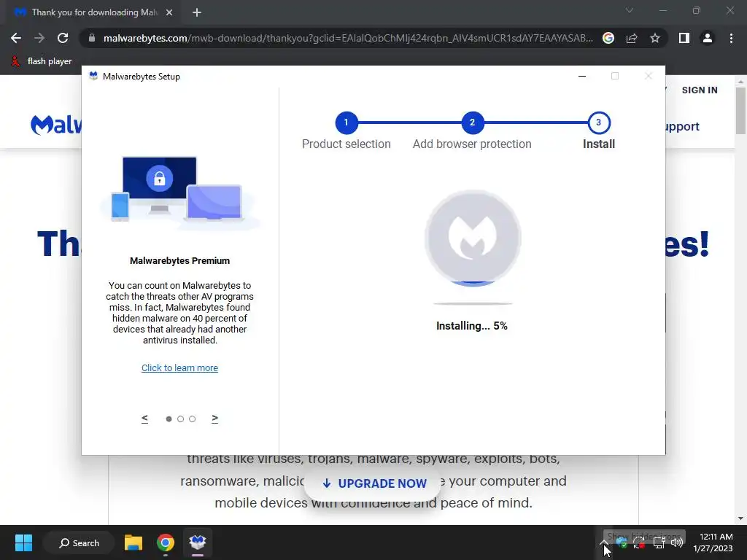Open Chrome three-dot menu
Image resolution: width=747 pixels, height=560 pixels.
731,38
